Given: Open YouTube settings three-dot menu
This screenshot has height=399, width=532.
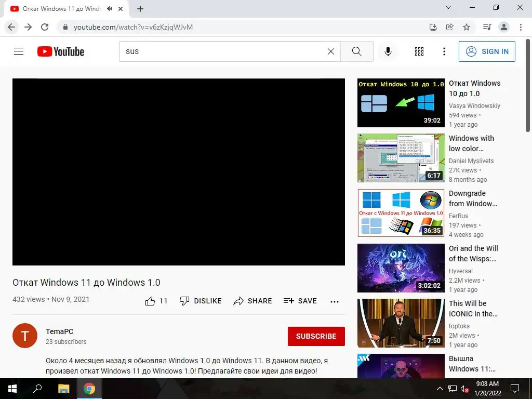Looking at the screenshot, I should point(444,51).
